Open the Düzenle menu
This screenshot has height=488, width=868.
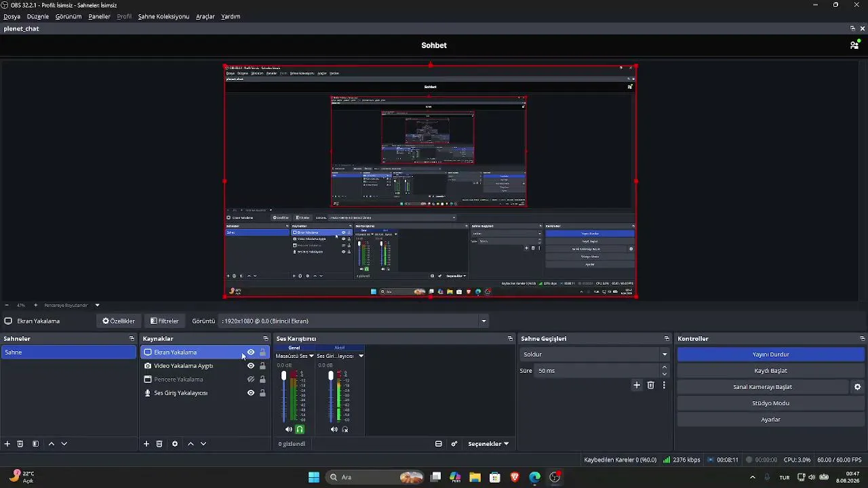pos(38,16)
